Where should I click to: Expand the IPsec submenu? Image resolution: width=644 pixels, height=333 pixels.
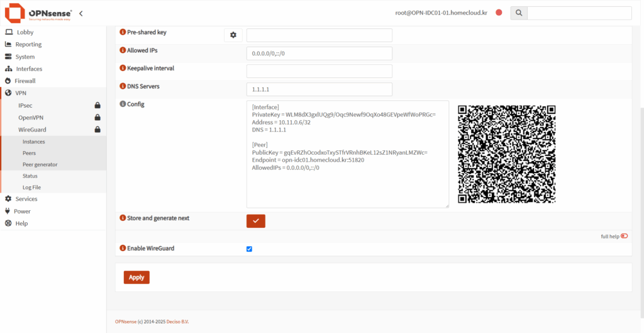[26, 105]
